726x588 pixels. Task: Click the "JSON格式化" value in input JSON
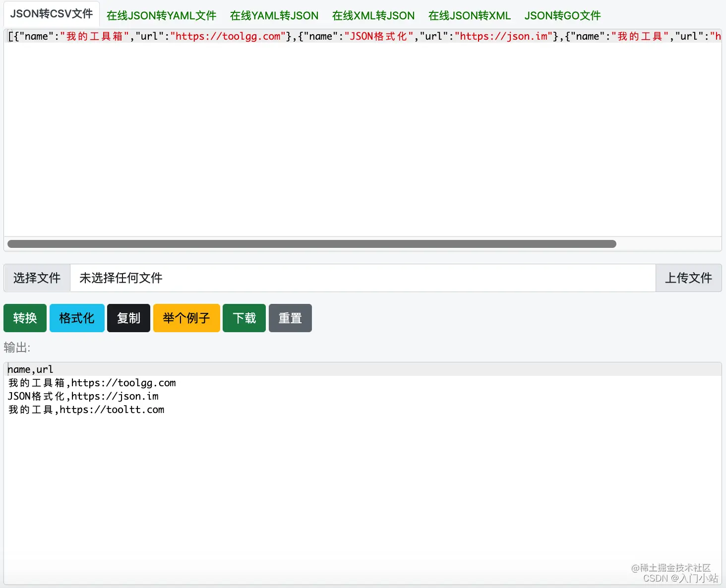[379, 36]
